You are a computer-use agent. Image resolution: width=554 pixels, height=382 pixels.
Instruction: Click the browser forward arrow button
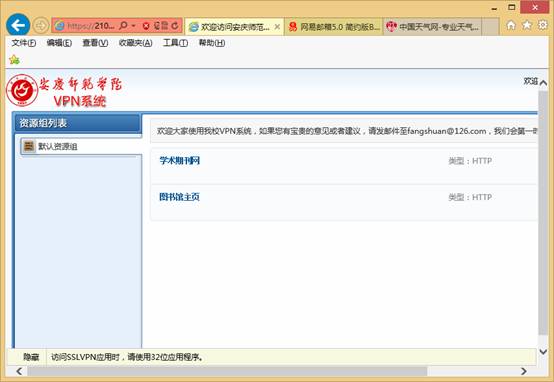coord(41,26)
